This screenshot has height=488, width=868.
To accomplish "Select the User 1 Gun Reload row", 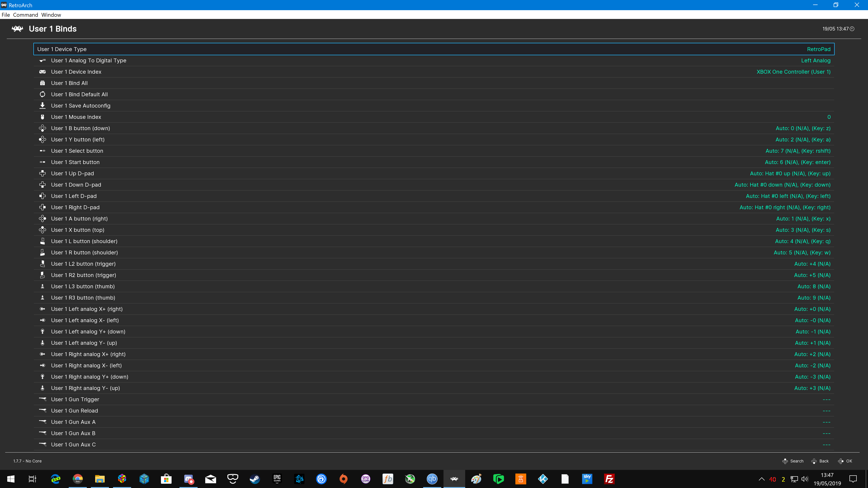I will (x=434, y=411).
